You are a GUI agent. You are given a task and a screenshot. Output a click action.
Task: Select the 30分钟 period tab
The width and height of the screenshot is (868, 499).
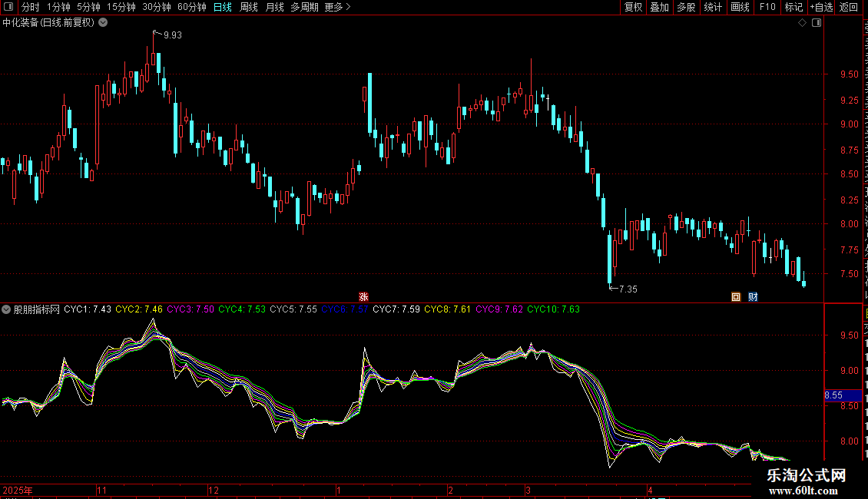coord(157,7)
